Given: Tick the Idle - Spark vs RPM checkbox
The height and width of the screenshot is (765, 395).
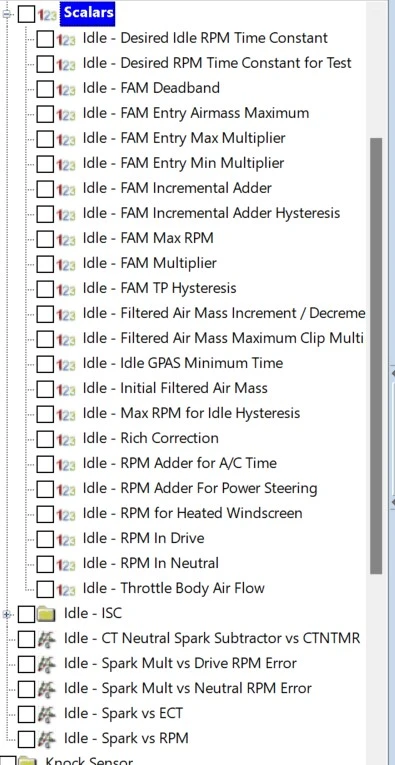Looking at the screenshot, I should (26, 739).
